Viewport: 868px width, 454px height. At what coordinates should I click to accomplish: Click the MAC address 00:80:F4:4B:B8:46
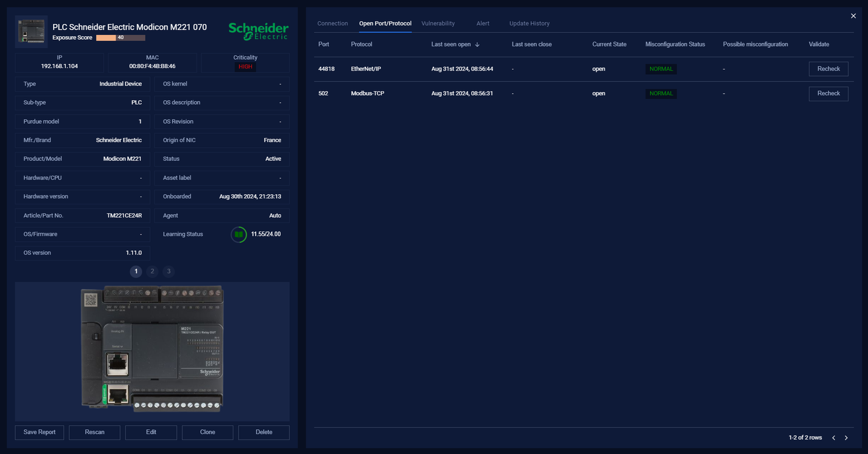(x=153, y=66)
